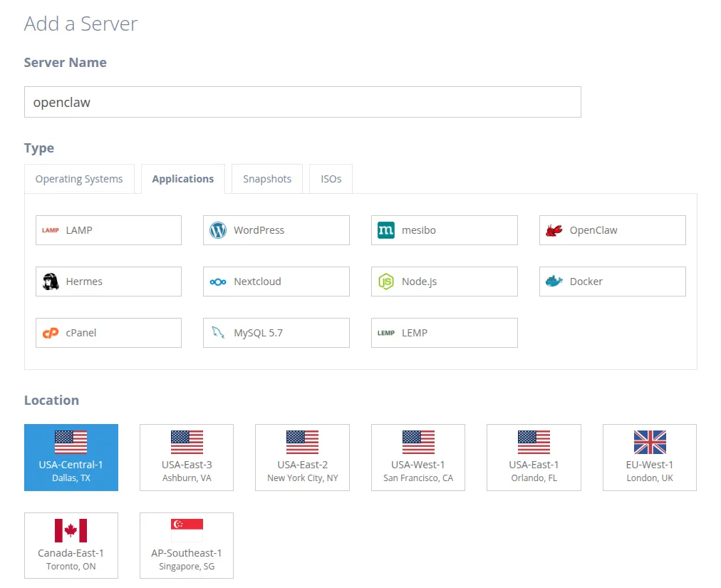Image resolution: width=721 pixels, height=588 pixels.
Task: Click the flag on USA-East-1 Orlando
Action: pos(534,442)
